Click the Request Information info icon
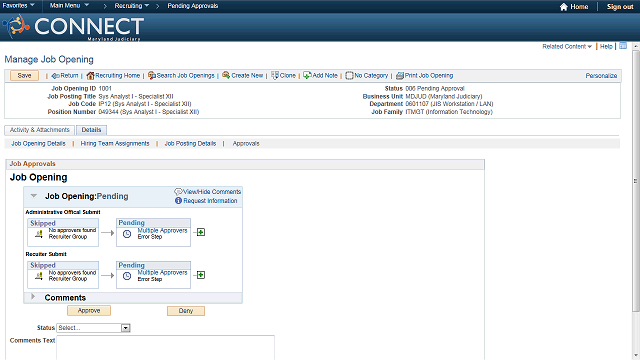 coord(178,201)
